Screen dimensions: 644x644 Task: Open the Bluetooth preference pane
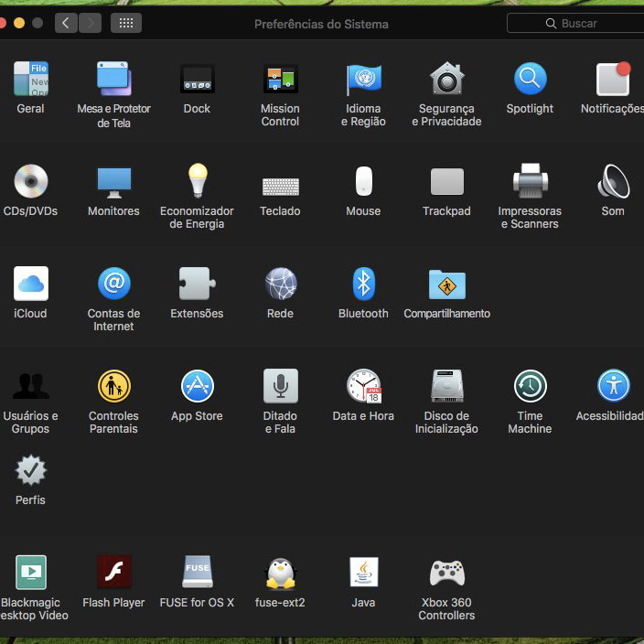click(363, 284)
